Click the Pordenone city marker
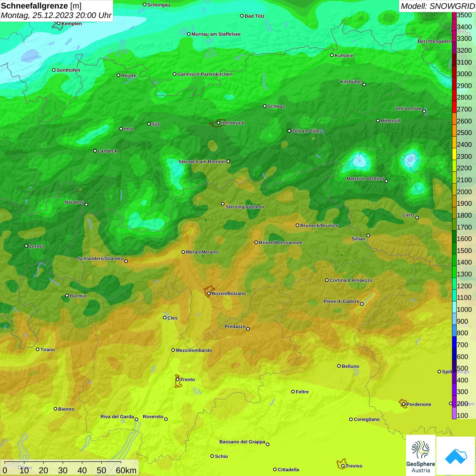Screen dimensions: 476x476 [x=404, y=404]
